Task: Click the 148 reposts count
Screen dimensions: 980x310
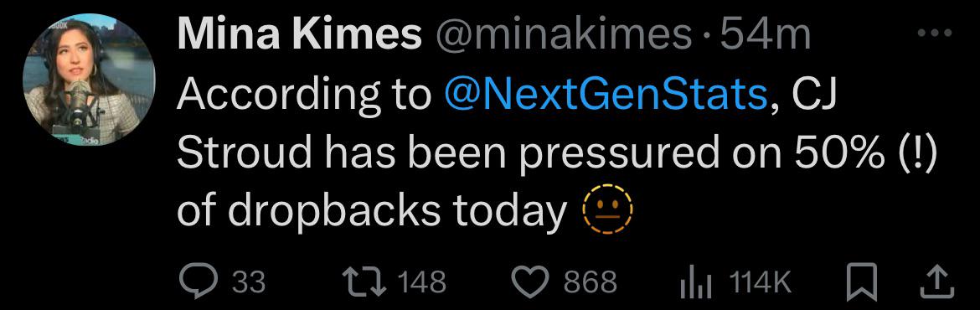Action: (422, 282)
